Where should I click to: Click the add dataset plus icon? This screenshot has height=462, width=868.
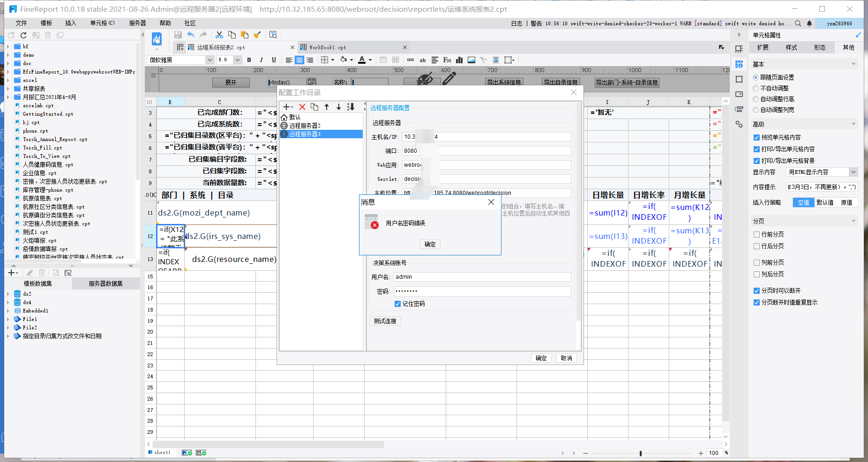tap(12, 273)
